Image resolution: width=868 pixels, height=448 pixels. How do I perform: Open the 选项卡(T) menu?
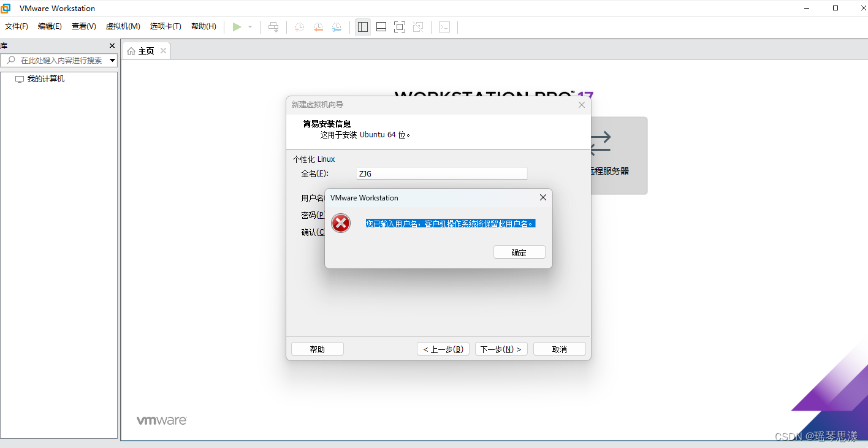click(x=166, y=26)
